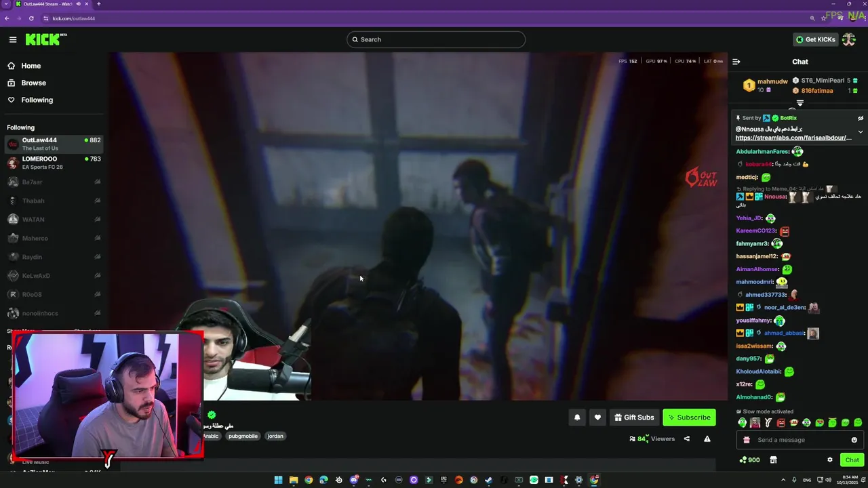Hide the pinned BotRix message
This screenshot has height=488, width=868.
pos(861,118)
